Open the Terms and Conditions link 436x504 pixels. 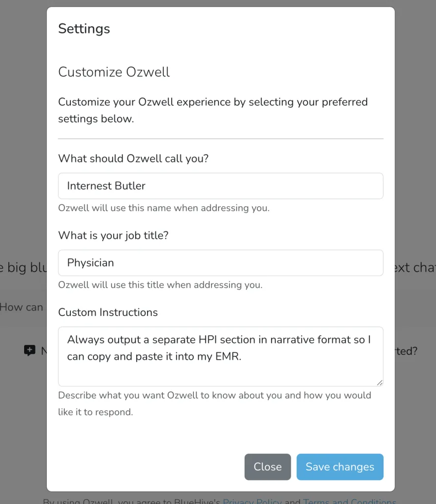(349, 501)
